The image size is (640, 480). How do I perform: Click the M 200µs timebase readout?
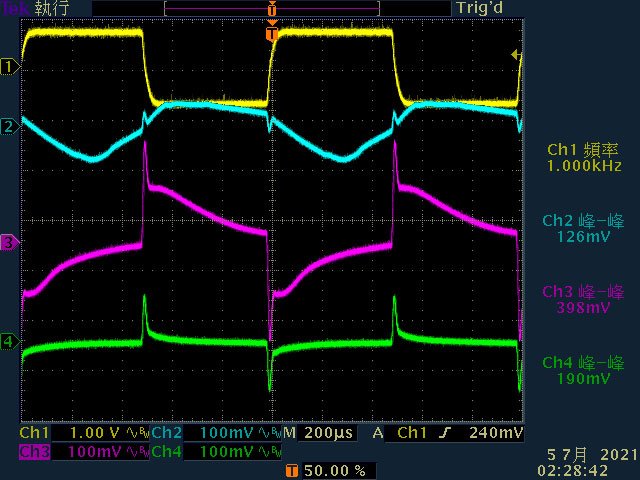(318, 433)
